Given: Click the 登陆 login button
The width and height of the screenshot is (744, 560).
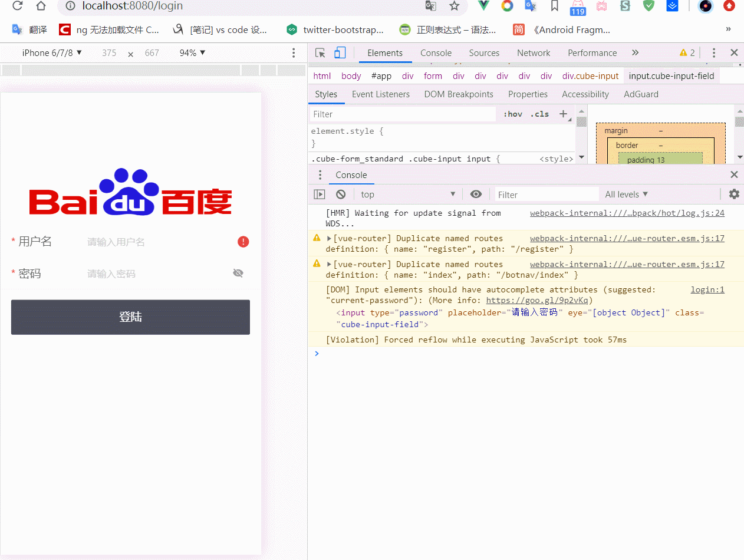Looking at the screenshot, I should pyautogui.click(x=130, y=317).
